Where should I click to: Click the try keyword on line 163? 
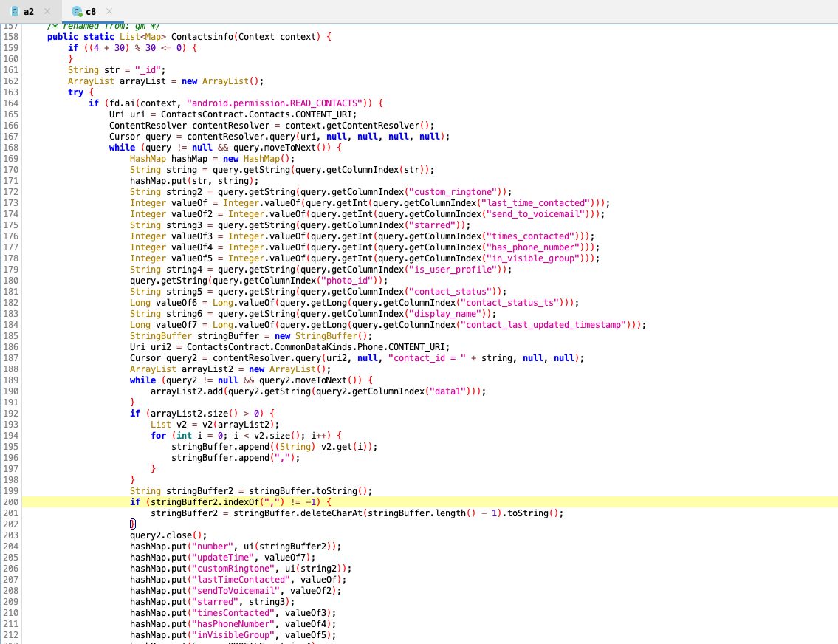coord(75,92)
